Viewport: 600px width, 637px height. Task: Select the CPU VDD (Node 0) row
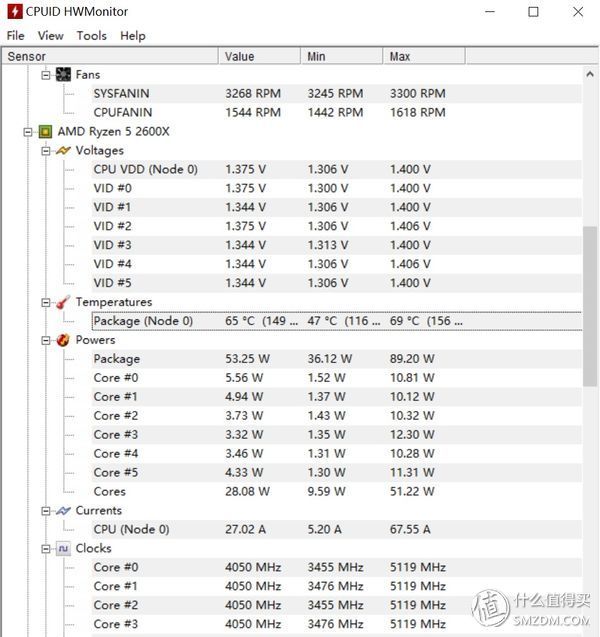pyautogui.click(x=337, y=169)
